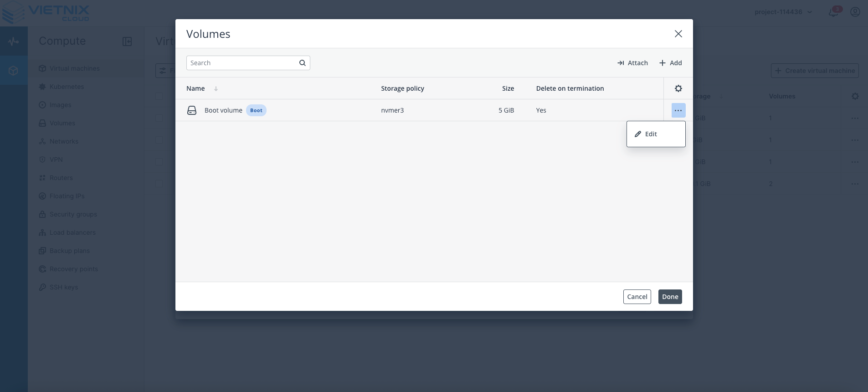Tick the select-all checkbox in the background table
The width and height of the screenshot is (868, 392).
(x=159, y=96)
